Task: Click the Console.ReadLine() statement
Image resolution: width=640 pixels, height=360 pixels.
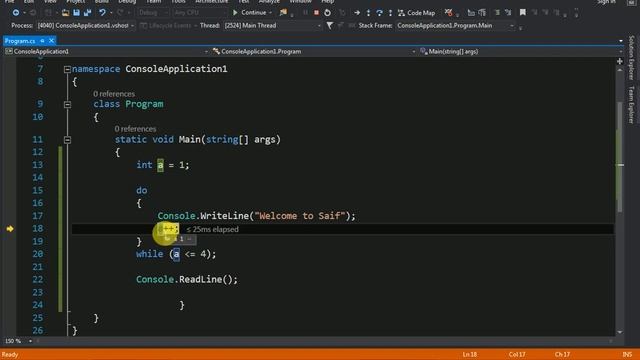Action: pos(187,280)
